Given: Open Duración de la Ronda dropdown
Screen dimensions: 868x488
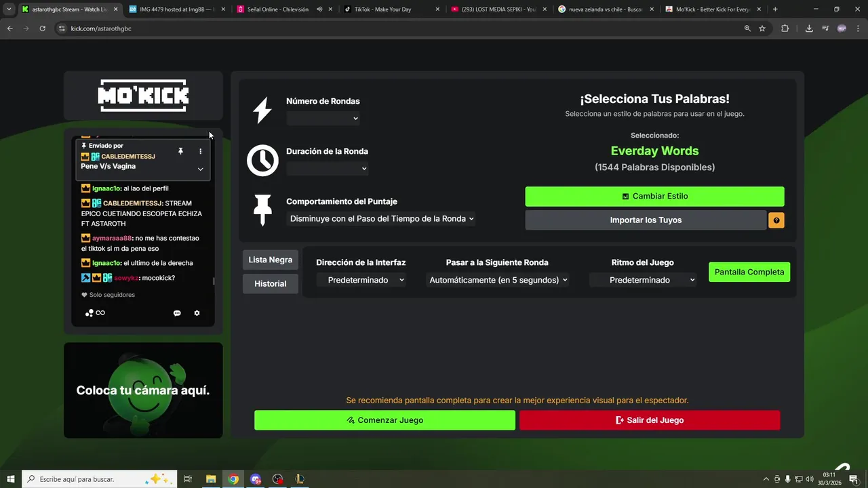Looking at the screenshot, I should 327,169.
